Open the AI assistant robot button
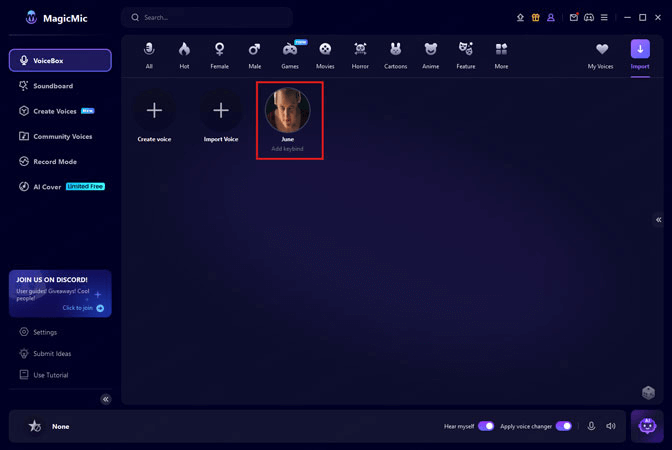This screenshot has height=450, width=672. [647, 426]
